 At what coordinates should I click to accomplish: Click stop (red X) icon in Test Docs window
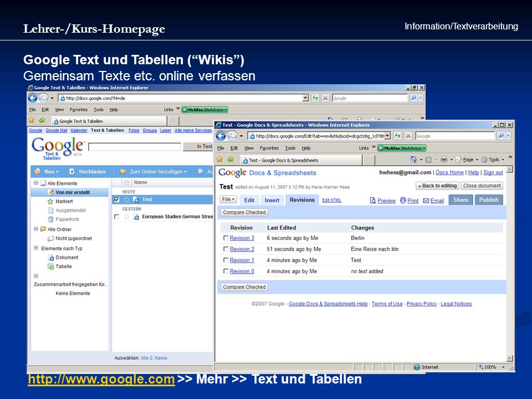coord(408,136)
